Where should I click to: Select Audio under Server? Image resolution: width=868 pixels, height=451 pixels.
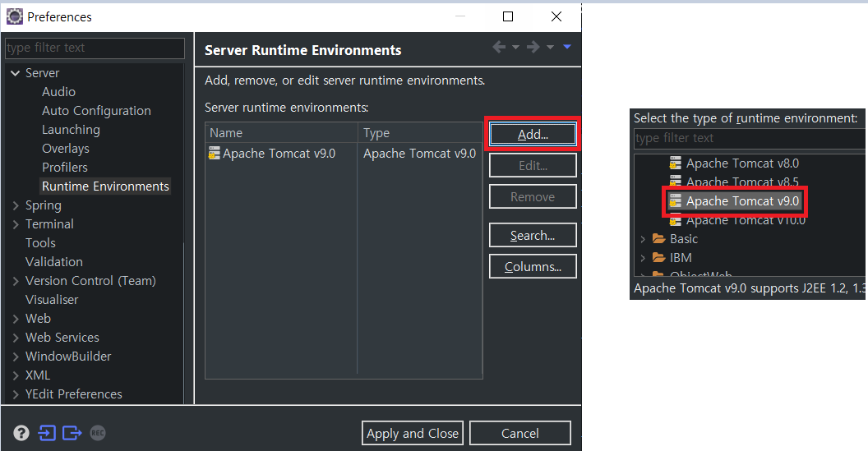click(58, 92)
